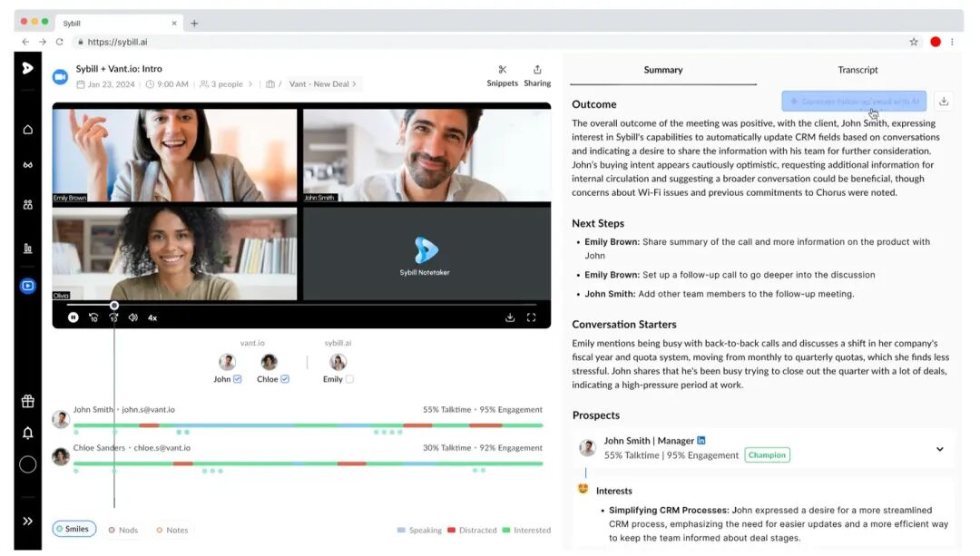
Task: Download the summary with download icon
Action: [944, 102]
